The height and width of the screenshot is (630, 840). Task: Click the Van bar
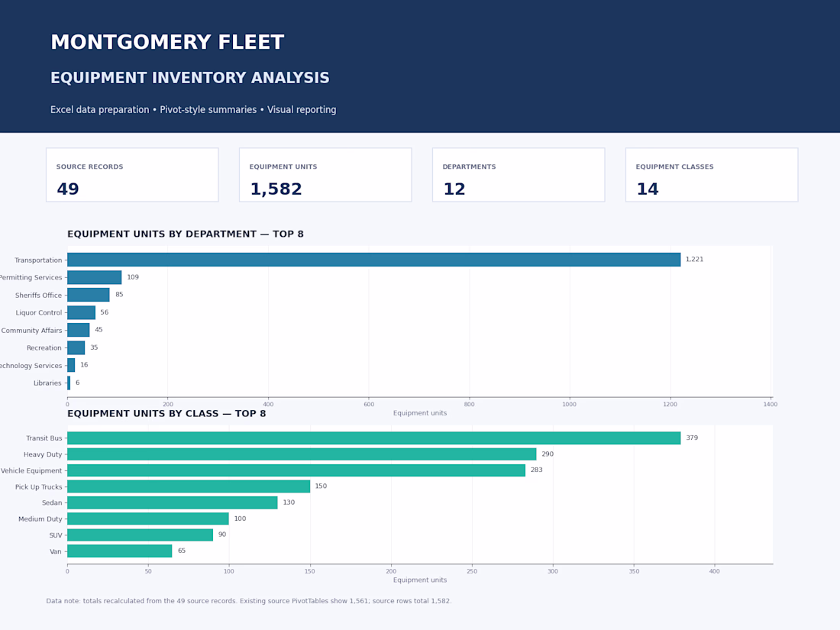[119, 551]
